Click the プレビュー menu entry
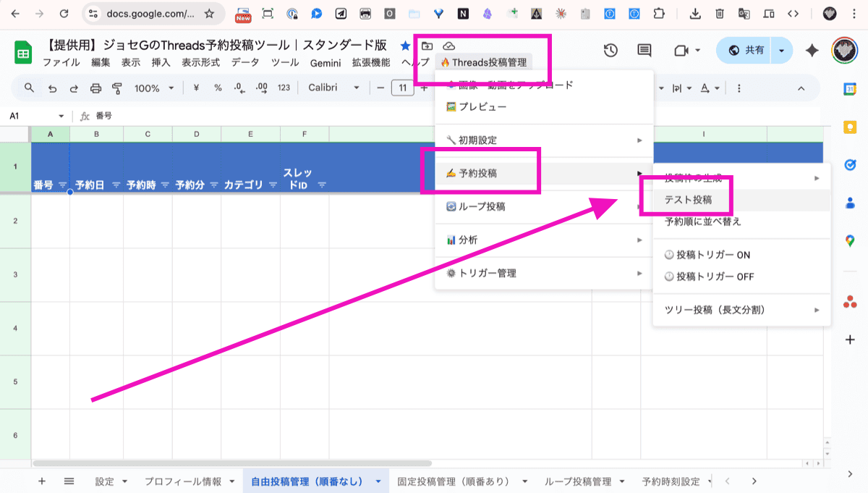868x493 pixels. (544, 106)
